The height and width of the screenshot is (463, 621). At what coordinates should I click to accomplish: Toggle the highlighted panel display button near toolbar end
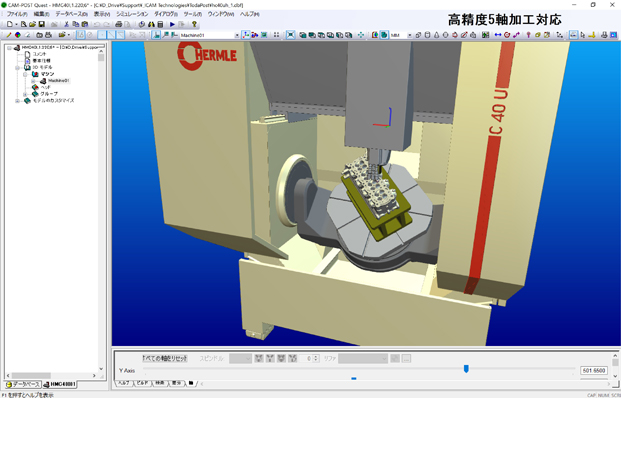pyautogui.click(x=573, y=35)
